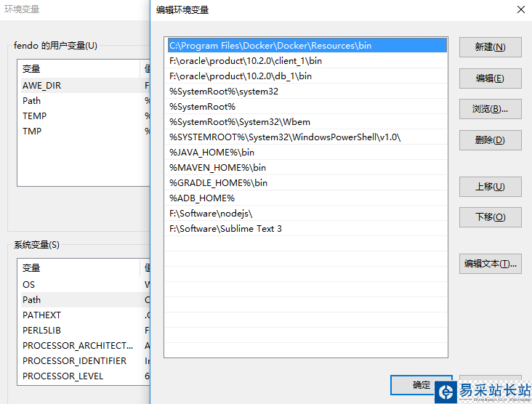The height and width of the screenshot is (404, 532).
Task: Select OS in system variables list
Action: 84,285
